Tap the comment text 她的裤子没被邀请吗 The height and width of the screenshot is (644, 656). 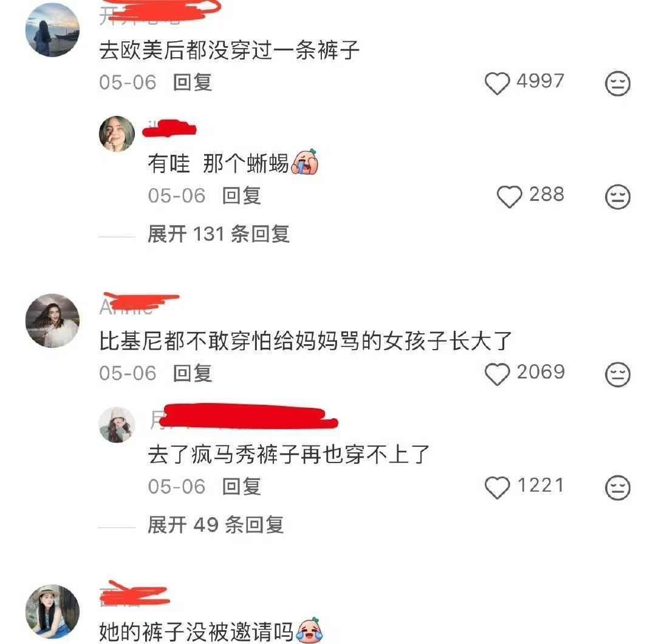196,631
